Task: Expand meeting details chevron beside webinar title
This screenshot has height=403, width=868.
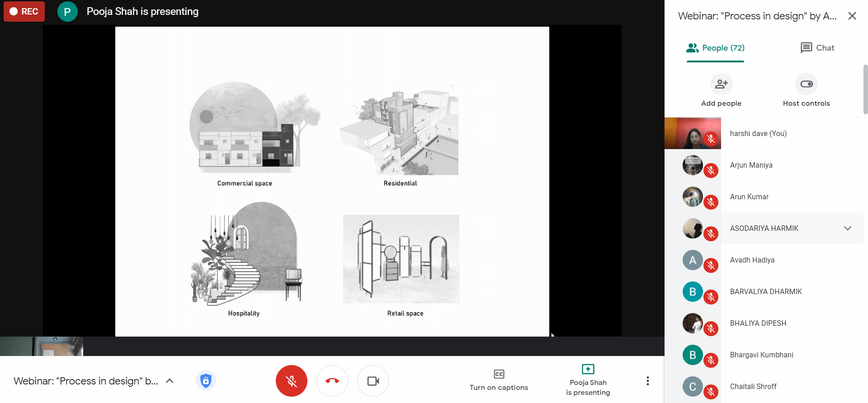Action: coord(170,381)
